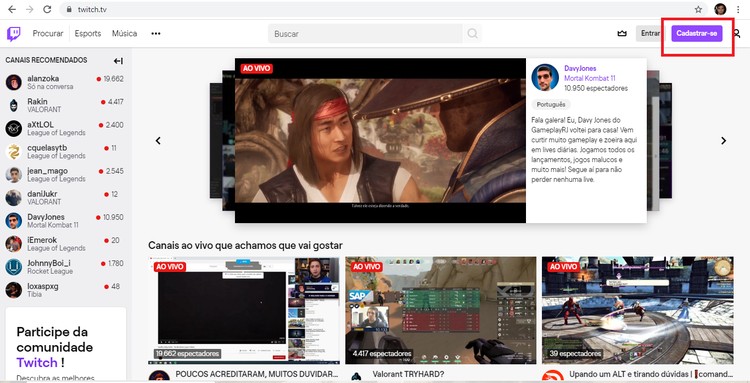
Task: Play the featured Mortal Kombat stream video
Action: coord(380,141)
